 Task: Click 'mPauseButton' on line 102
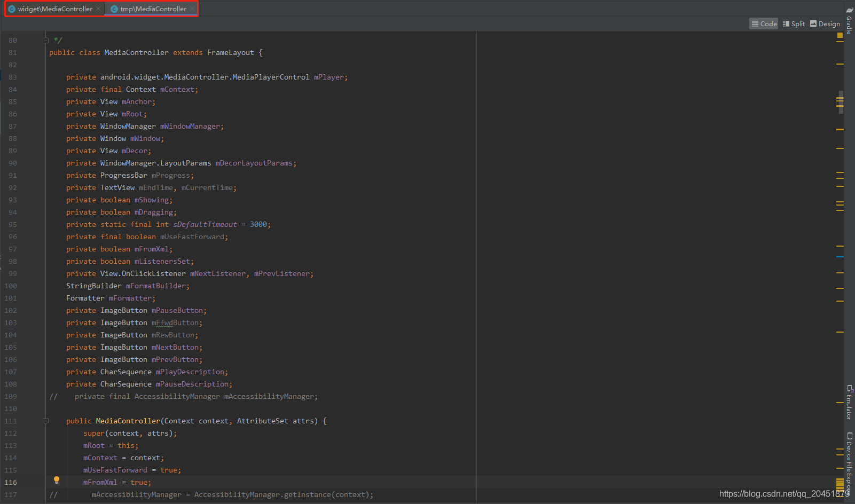[177, 310]
